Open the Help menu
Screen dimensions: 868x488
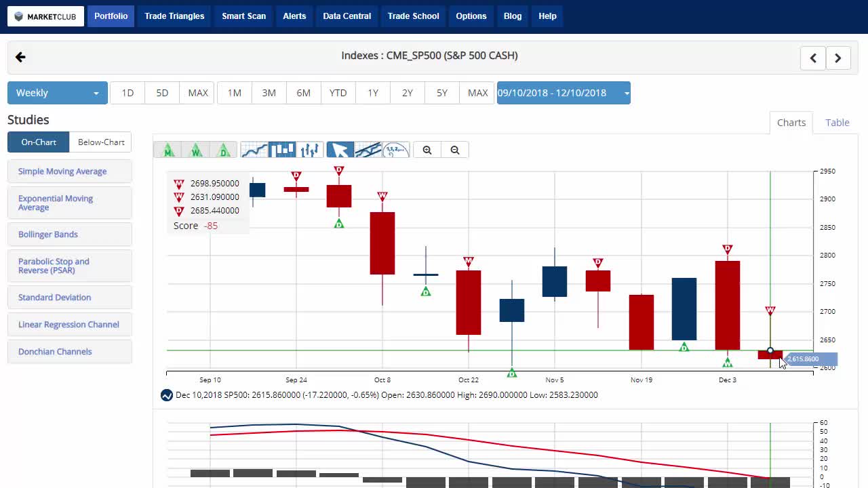[x=547, y=16]
